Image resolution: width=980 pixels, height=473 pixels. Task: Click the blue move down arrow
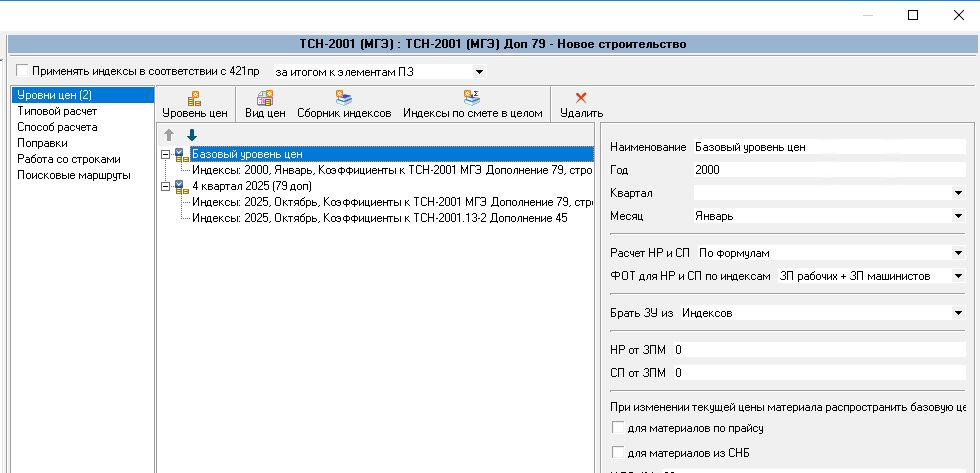click(x=192, y=135)
